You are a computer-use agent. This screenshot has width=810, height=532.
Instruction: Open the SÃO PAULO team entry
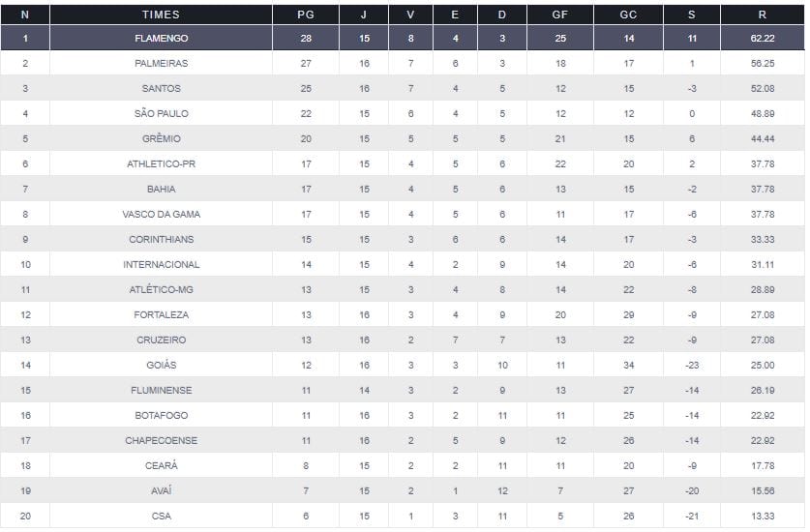pyautogui.click(x=161, y=113)
